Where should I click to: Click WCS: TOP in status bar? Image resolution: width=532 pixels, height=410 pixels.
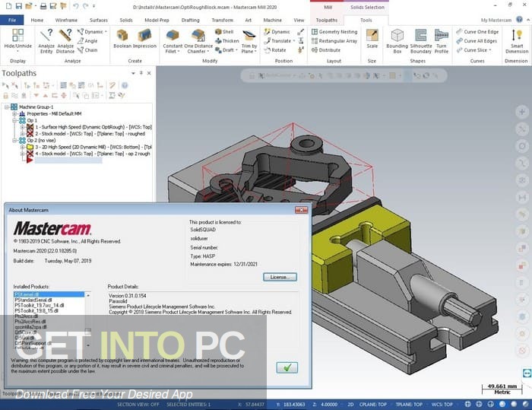click(442, 404)
